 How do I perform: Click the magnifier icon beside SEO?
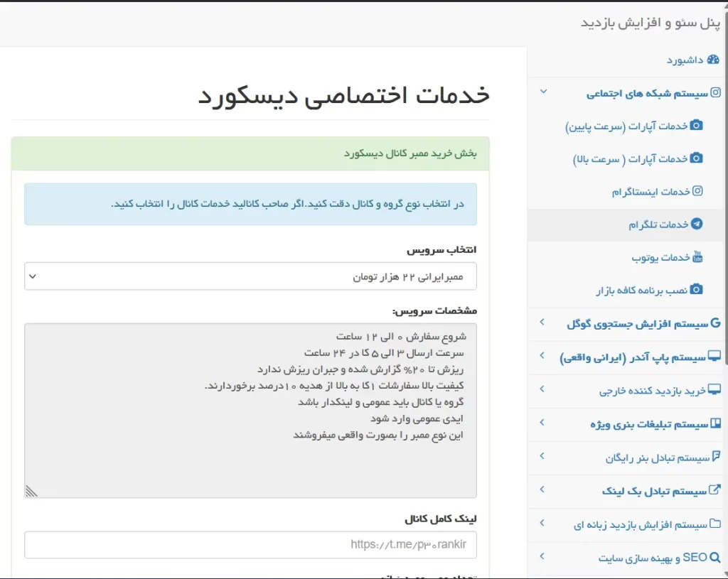point(715,557)
